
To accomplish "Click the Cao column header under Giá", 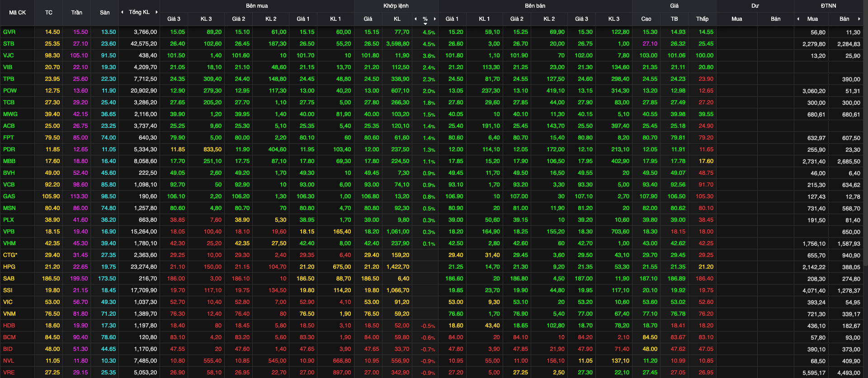I will tap(646, 19).
